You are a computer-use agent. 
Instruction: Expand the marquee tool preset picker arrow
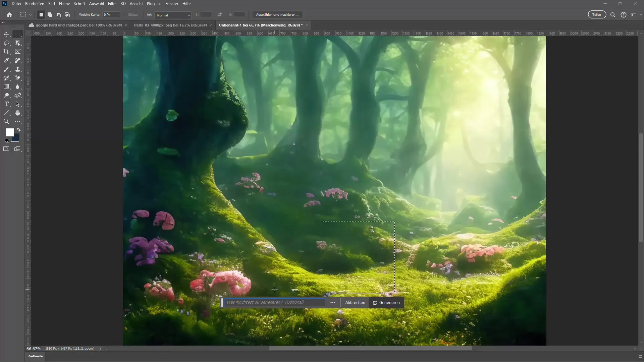click(30, 15)
